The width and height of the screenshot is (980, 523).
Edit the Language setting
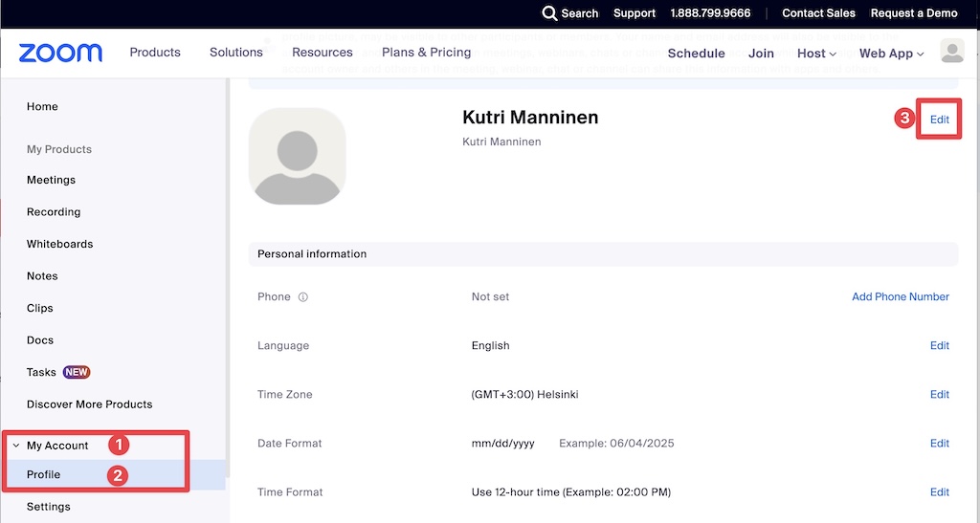pyautogui.click(x=940, y=346)
